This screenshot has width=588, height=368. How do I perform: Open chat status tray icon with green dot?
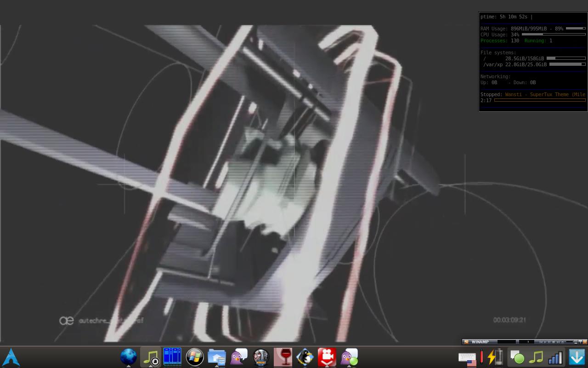point(517,357)
